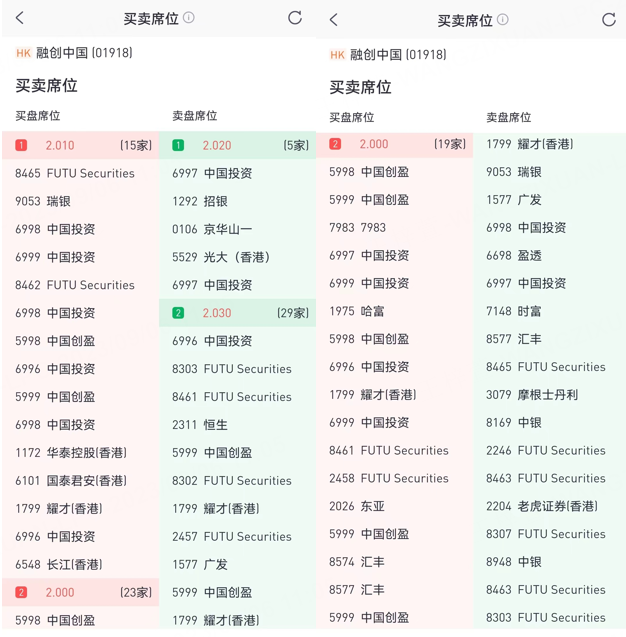Select broker row 6548 长江(香港)
The width and height of the screenshot is (626, 637).
point(80,564)
